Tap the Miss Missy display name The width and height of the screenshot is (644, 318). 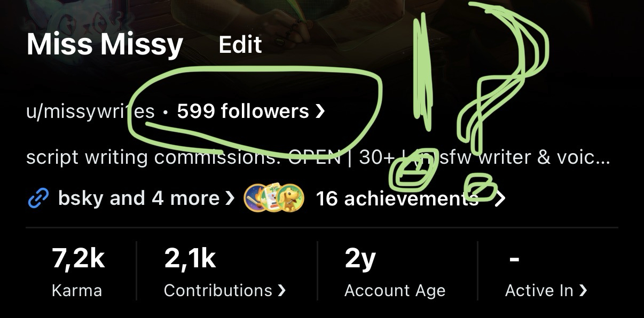[105, 45]
